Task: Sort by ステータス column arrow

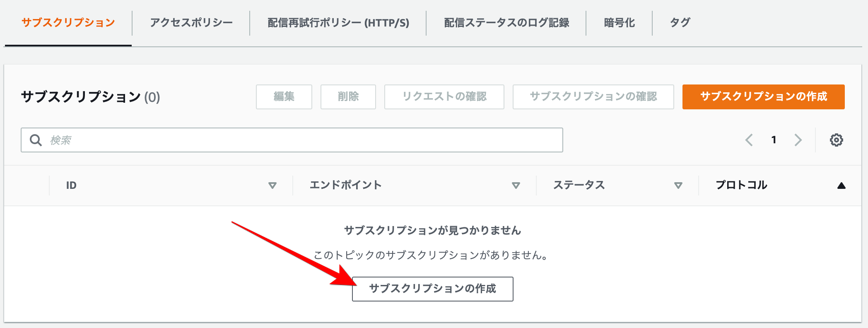Action: pos(678,186)
